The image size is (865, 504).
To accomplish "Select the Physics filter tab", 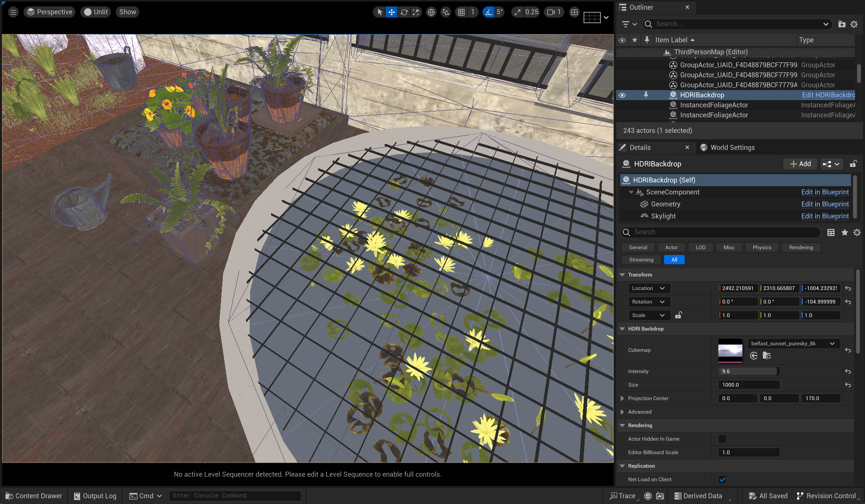I will [x=762, y=247].
